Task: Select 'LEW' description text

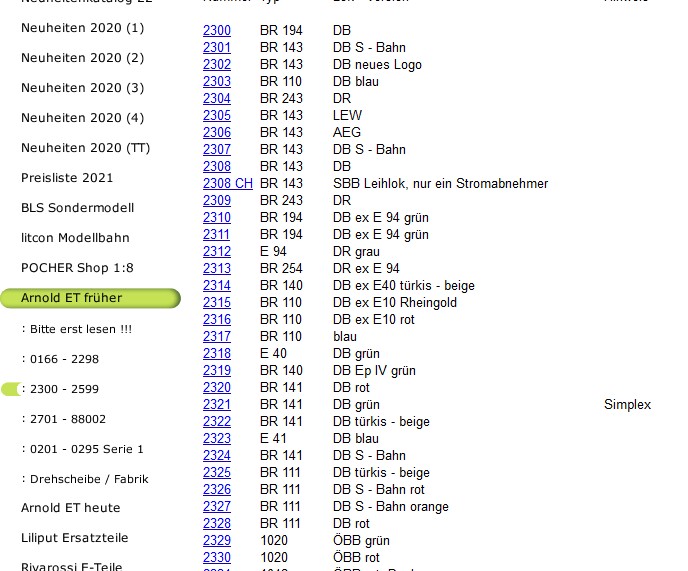Action: coord(347,115)
